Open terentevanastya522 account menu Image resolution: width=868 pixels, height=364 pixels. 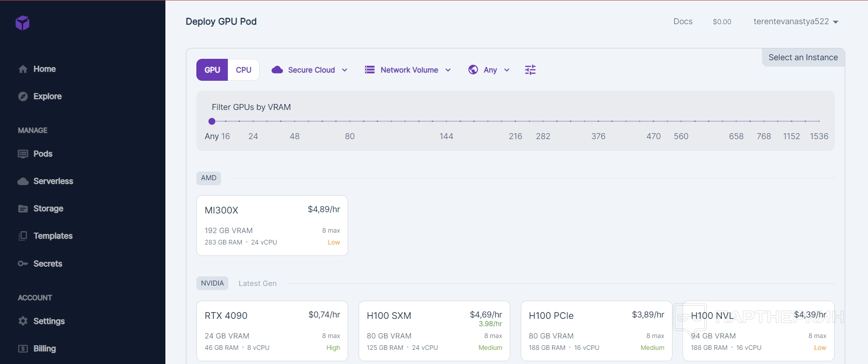[x=796, y=21]
